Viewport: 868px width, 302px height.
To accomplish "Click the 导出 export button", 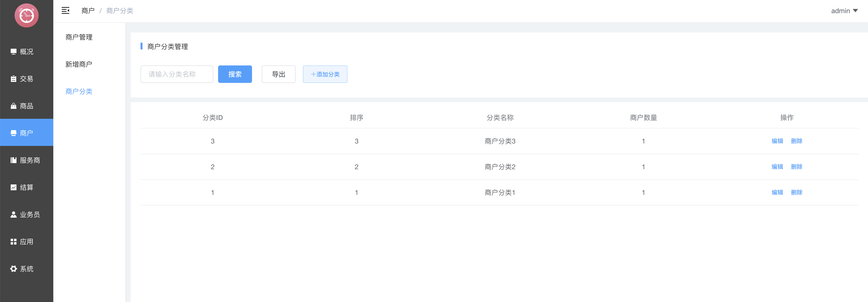I will [x=278, y=74].
